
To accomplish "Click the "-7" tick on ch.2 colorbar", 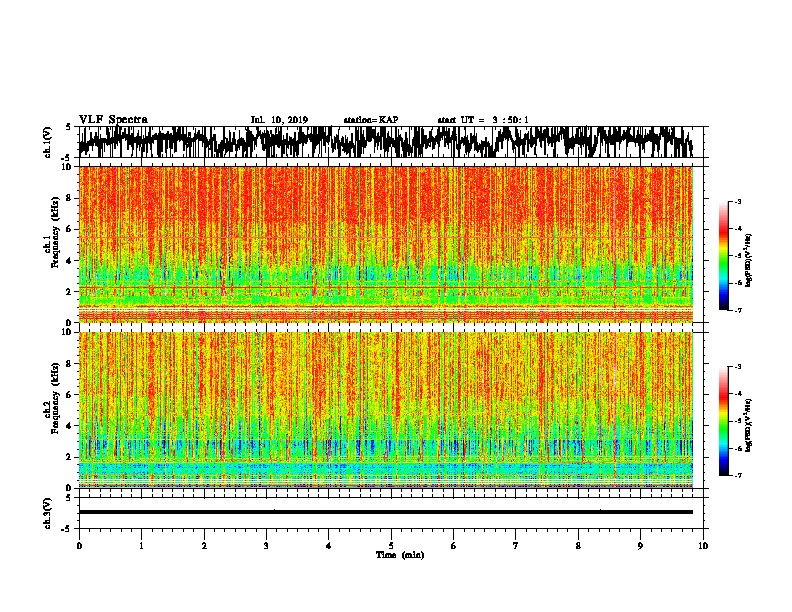I will pyautogui.click(x=738, y=475).
